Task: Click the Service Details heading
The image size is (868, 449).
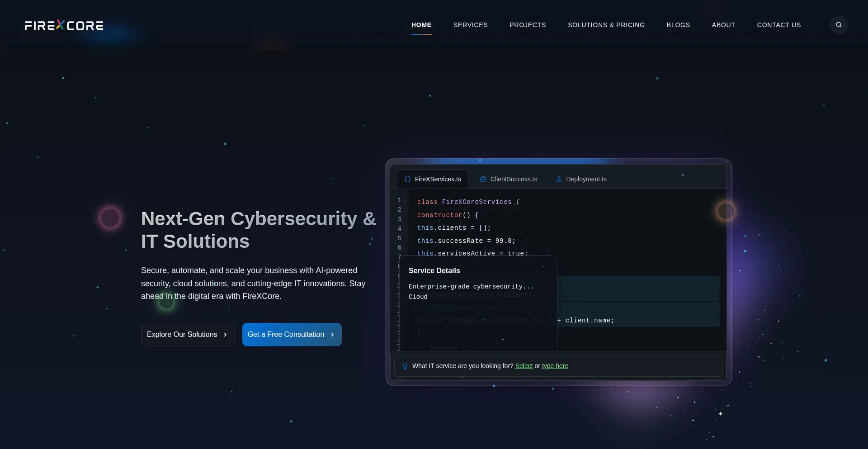Action: [434, 270]
